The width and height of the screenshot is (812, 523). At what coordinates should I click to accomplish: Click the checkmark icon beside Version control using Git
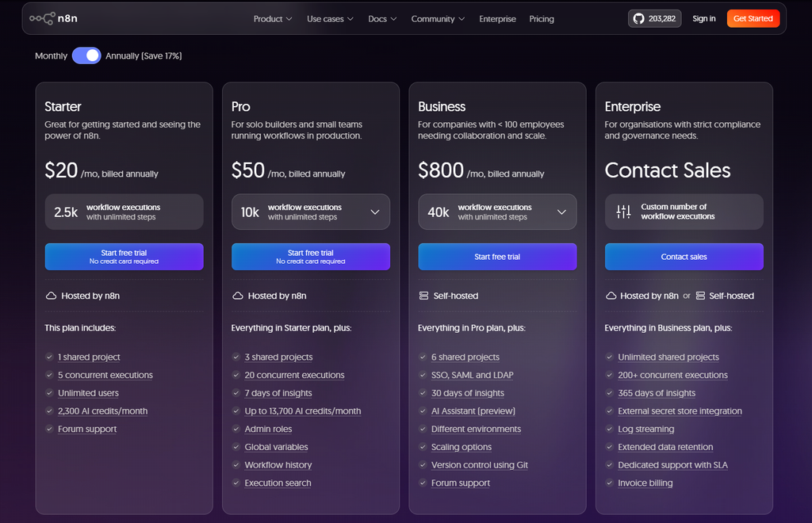coord(423,465)
